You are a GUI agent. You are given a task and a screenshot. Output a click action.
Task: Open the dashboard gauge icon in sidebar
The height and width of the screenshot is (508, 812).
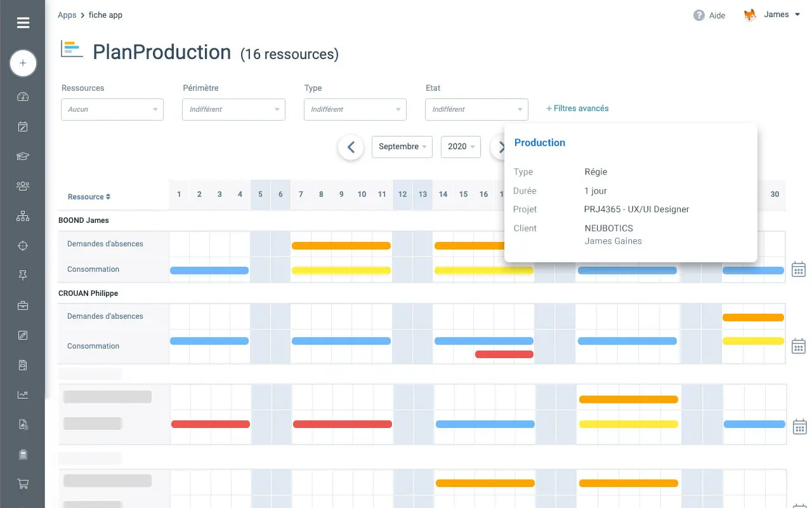pos(23,97)
